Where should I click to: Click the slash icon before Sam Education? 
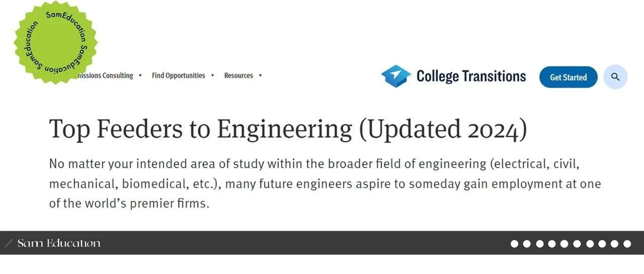(x=9, y=244)
